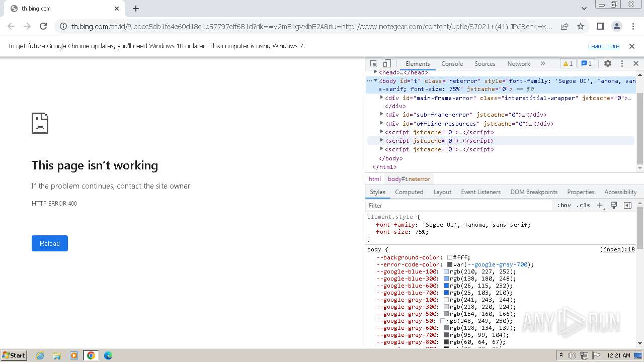
Task: Collapse the body element node
Action: tap(375, 80)
